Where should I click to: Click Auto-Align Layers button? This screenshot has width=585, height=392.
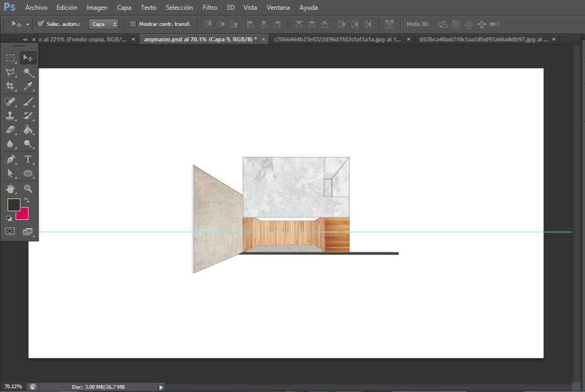coord(390,24)
